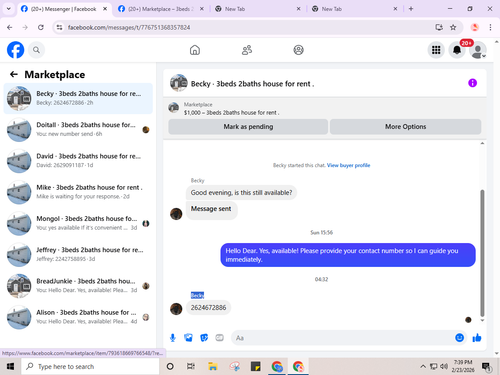The image size is (500, 375).
Task: Open Jeffrey conversation in the list
Action: (x=78, y=255)
